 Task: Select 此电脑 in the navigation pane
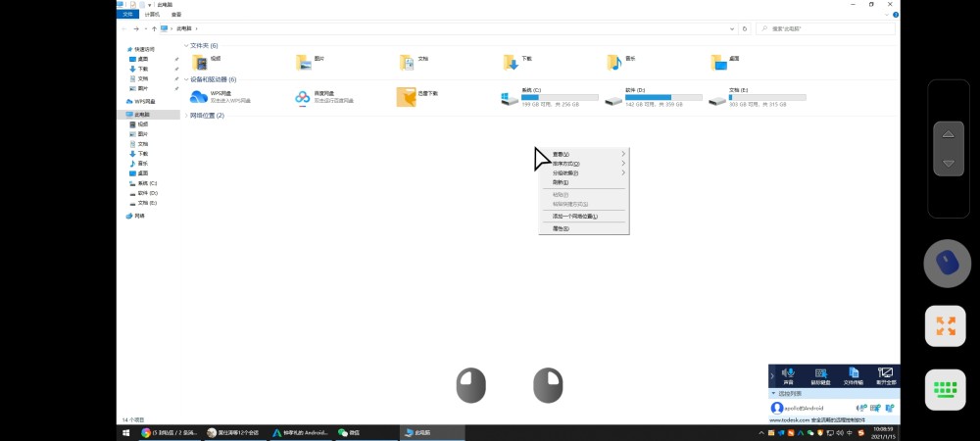click(x=148, y=115)
